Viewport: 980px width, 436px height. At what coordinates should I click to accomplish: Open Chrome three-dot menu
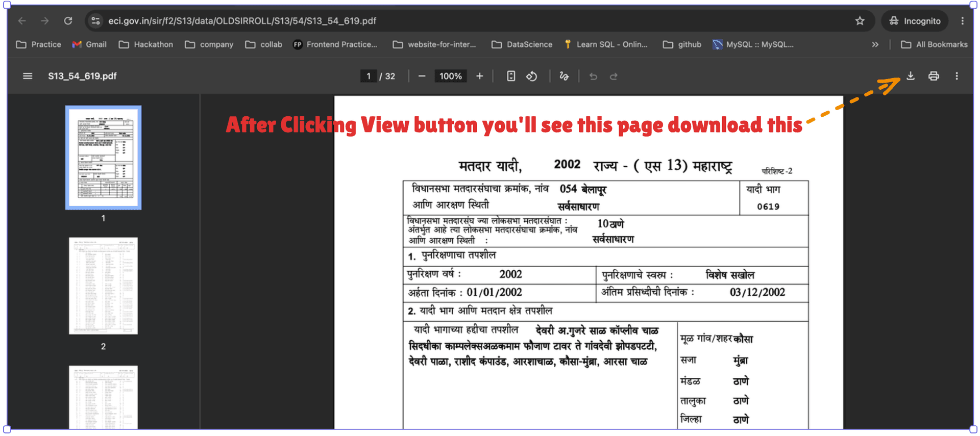[963, 21]
